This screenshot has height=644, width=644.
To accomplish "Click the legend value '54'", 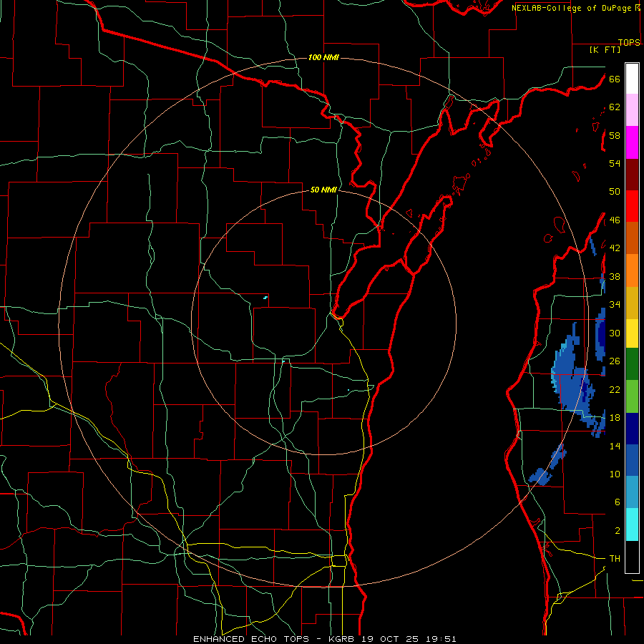I will coord(615,163).
